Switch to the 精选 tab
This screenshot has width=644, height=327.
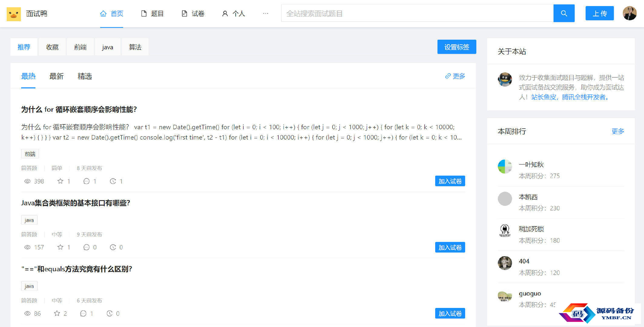pos(85,76)
